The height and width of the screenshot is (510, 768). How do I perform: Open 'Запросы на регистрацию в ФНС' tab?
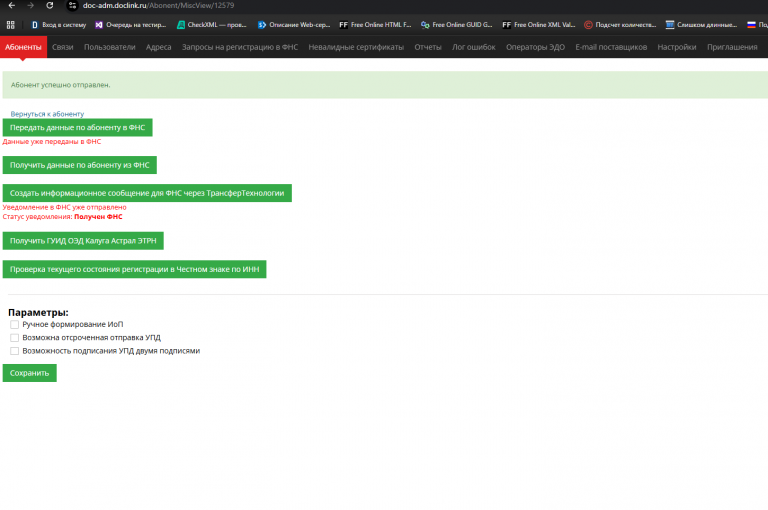pos(240,47)
